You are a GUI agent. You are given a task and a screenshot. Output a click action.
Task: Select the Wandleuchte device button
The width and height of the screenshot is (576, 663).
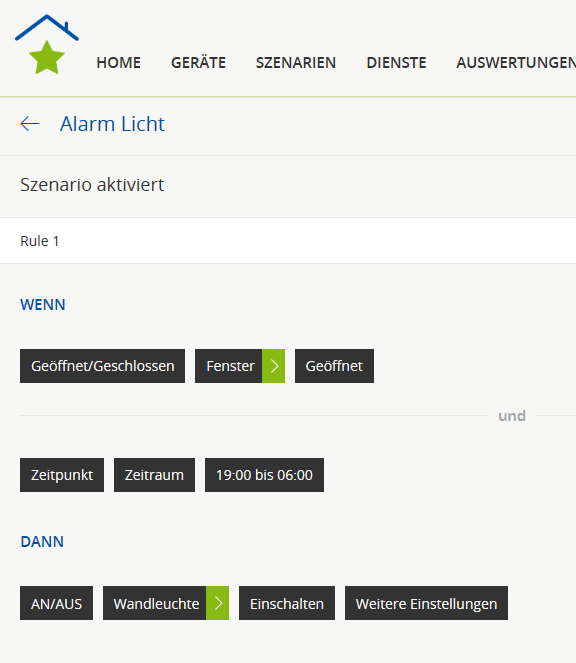tap(155, 603)
